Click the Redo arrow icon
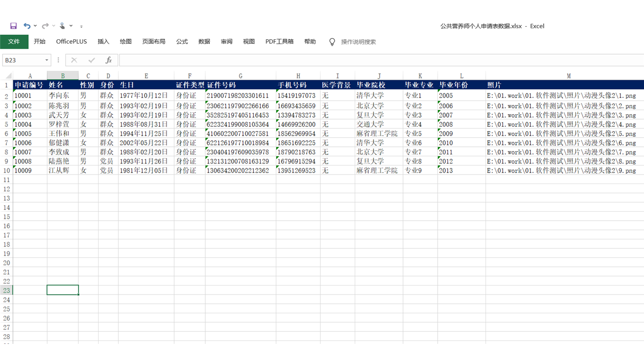The width and height of the screenshot is (644, 362). pyautogui.click(x=45, y=26)
